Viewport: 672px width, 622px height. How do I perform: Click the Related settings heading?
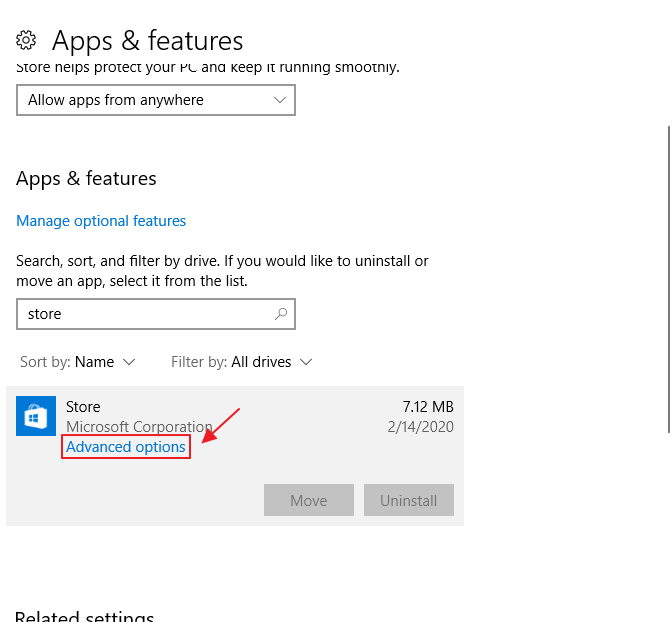click(x=85, y=616)
